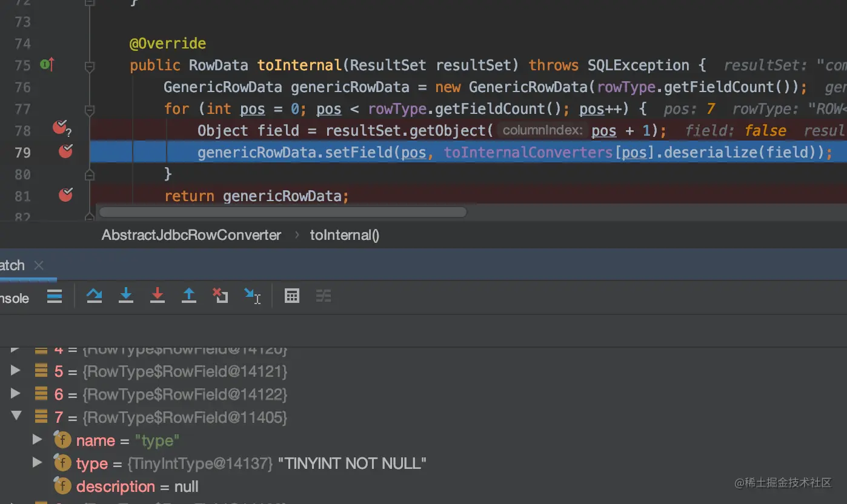Select the description = null row
The image size is (847, 504).
pyautogui.click(x=138, y=486)
